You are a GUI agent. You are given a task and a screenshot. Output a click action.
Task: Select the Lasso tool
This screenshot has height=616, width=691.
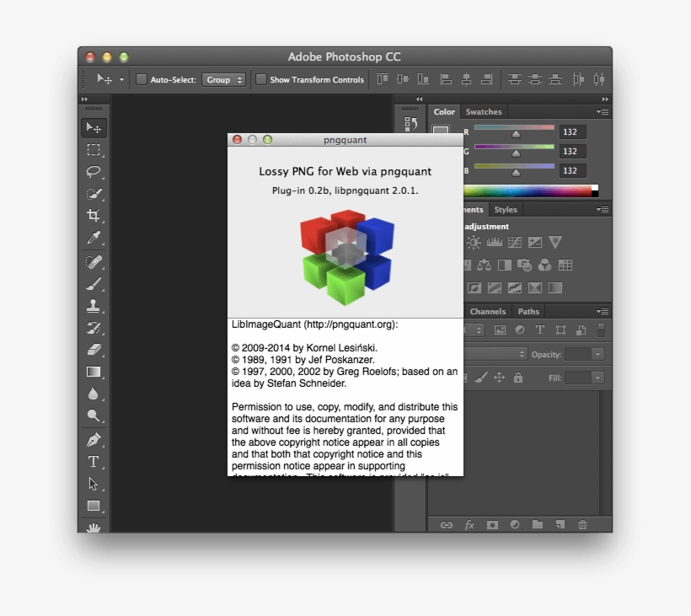click(94, 172)
